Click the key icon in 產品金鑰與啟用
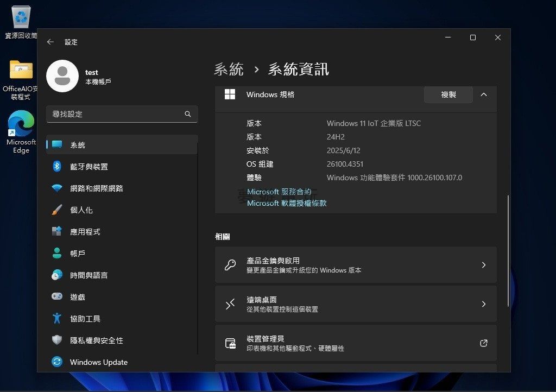Viewport: 556px width, 392px height. pyautogui.click(x=230, y=265)
